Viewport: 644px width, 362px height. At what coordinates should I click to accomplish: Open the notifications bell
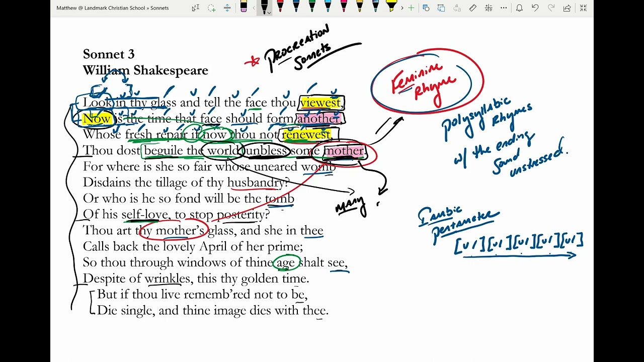519,8
